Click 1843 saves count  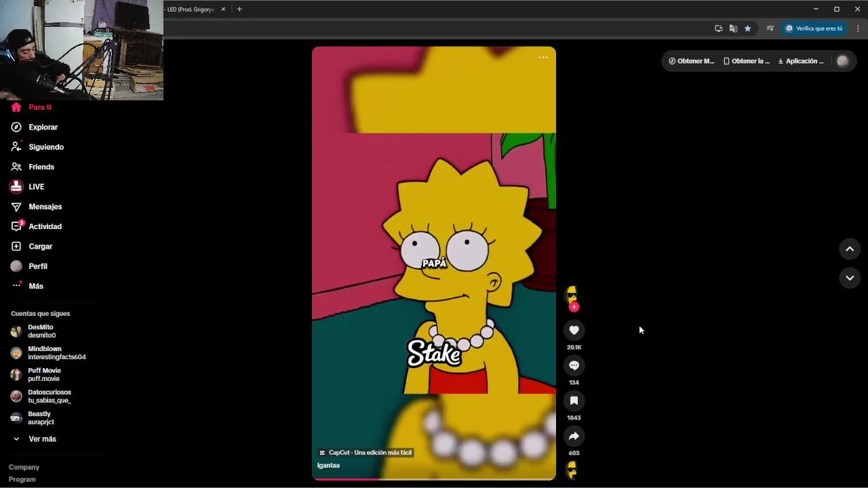(x=574, y=418)
